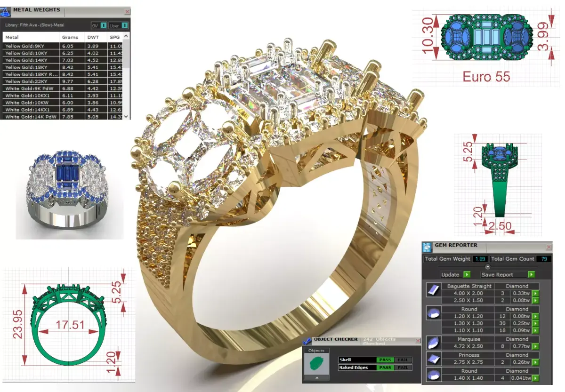Click green arrow for 0.25tw round row
Viewport: 565px width, 392px height.
point(535,323)
